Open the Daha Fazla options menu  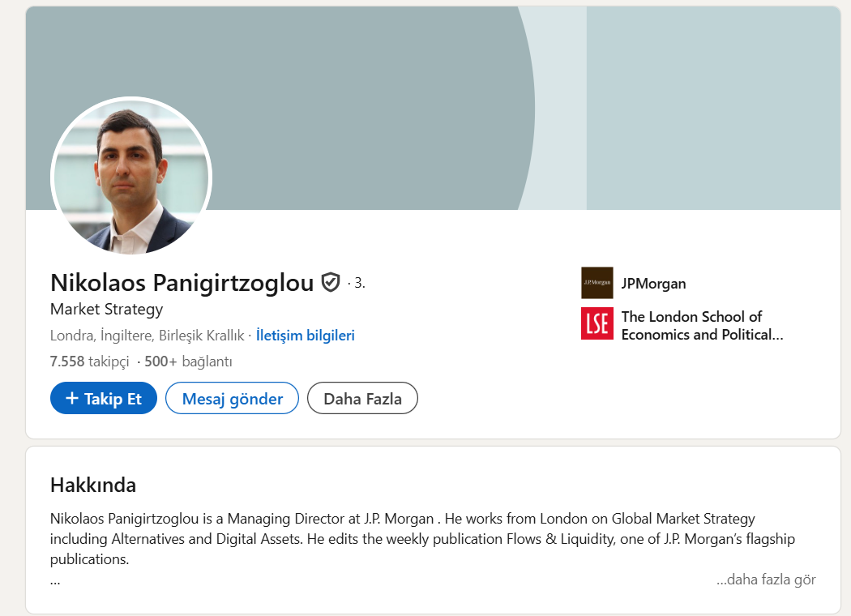pos(362,398)
